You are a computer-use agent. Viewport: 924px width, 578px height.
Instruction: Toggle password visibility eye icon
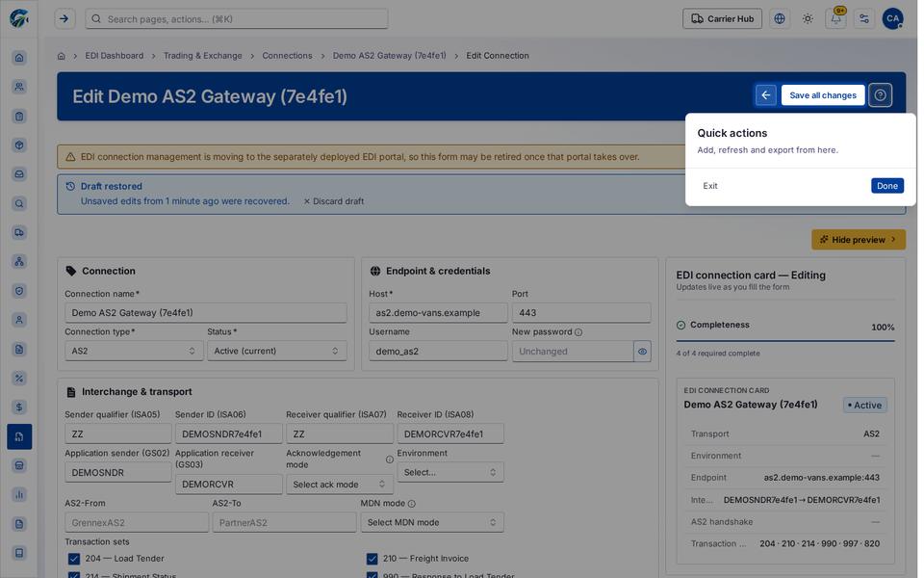click(x=642, y=352)
